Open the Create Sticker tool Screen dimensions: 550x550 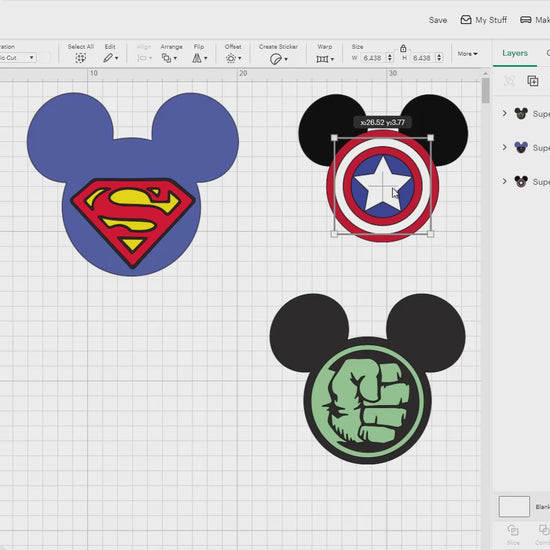point(279,59)
